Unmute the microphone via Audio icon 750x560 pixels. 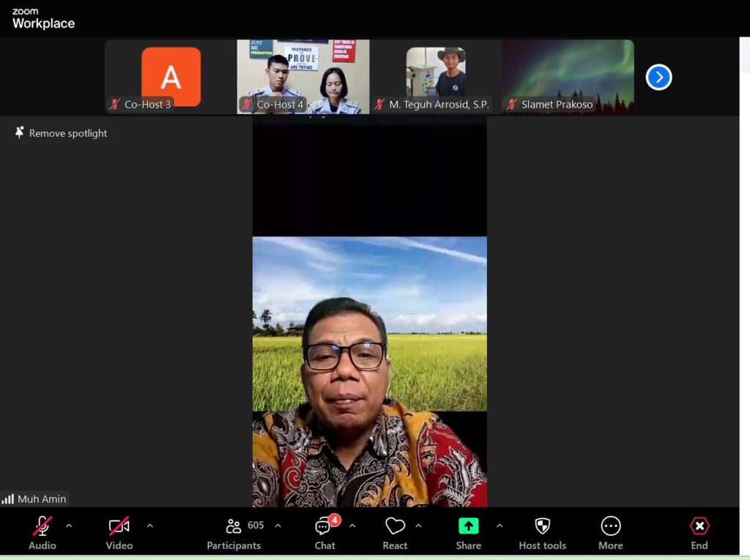tap(42, 527)
